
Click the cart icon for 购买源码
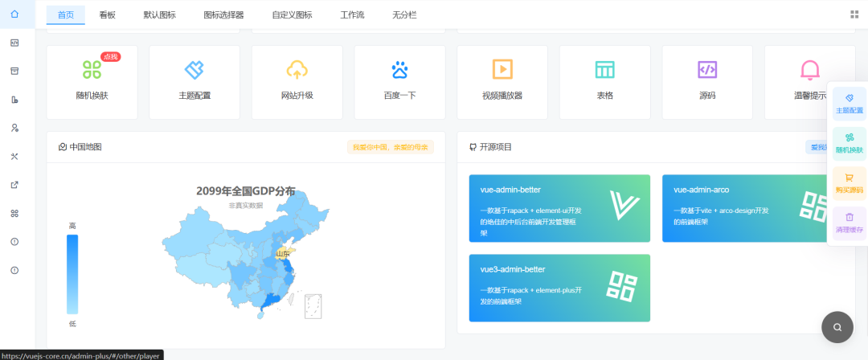click(x=850, y=178)
